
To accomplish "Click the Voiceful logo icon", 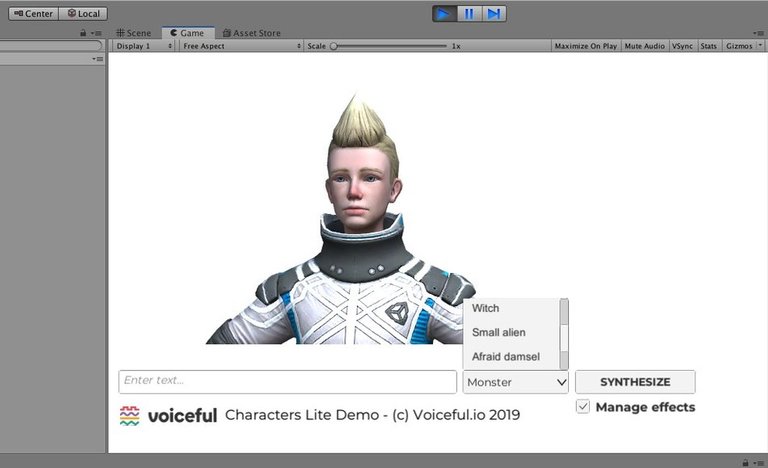I will pyautogui.click(x=129, y=416).
